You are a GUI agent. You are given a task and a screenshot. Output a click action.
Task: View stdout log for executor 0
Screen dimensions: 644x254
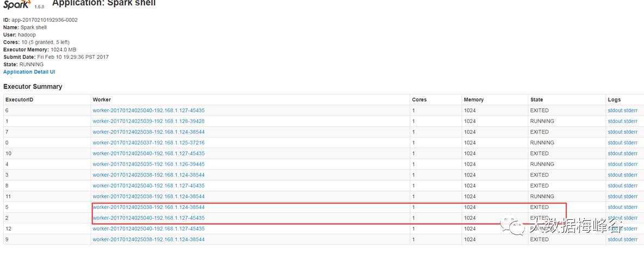[615, 143]
